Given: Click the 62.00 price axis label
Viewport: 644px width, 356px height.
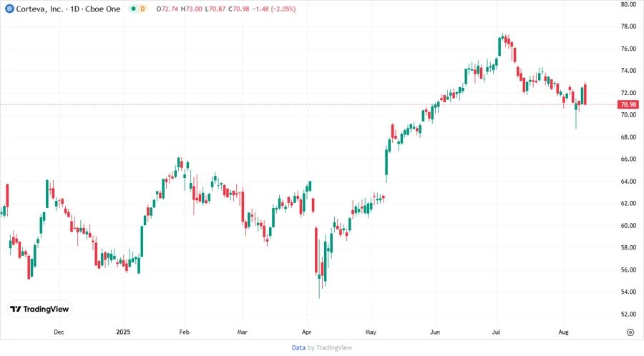Looking at the screenshot, I should pos(628,204).
